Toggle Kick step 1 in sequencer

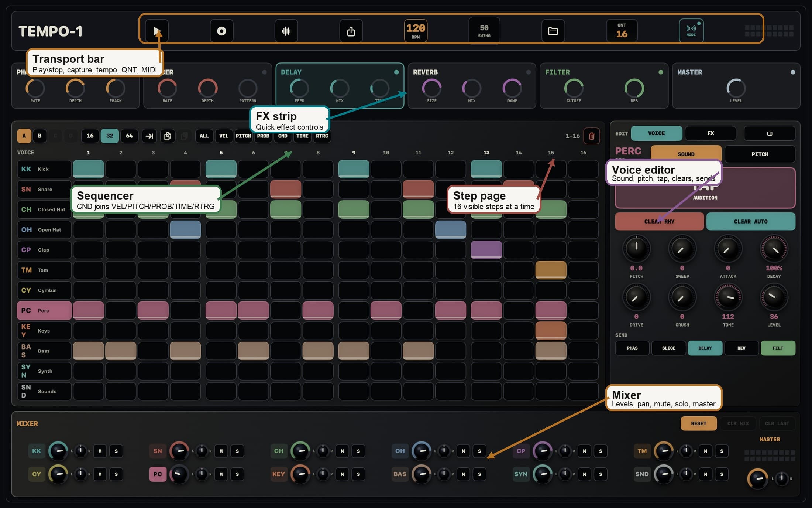pos(89,169)
